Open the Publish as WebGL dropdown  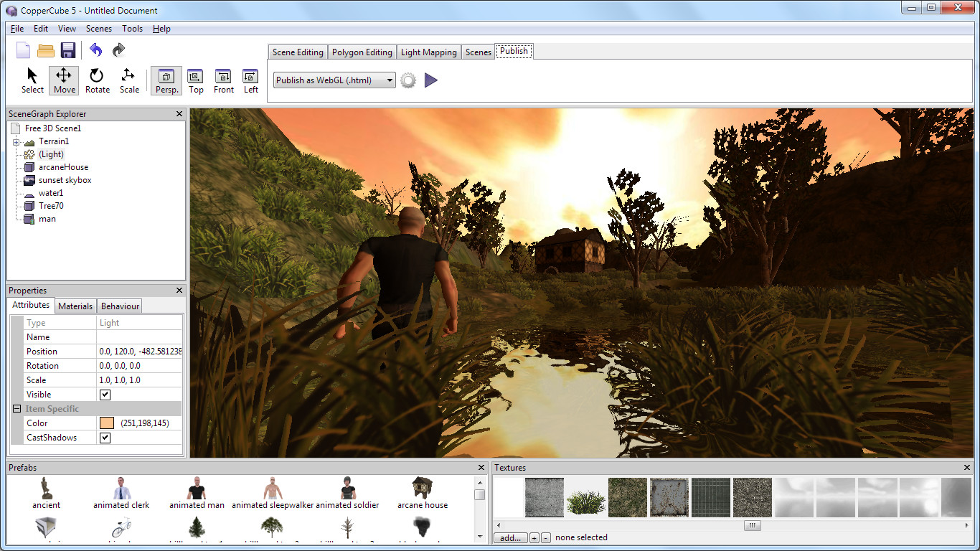pos(334,80)
